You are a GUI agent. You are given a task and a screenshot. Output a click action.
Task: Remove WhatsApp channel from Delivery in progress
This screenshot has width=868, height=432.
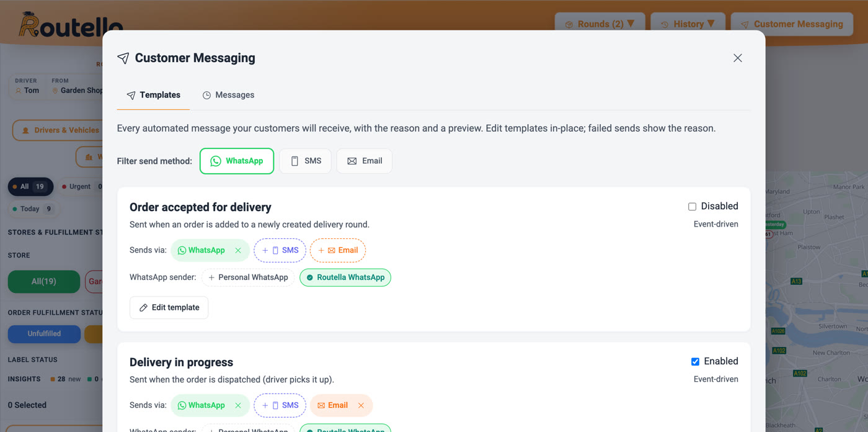click(238, 405)
